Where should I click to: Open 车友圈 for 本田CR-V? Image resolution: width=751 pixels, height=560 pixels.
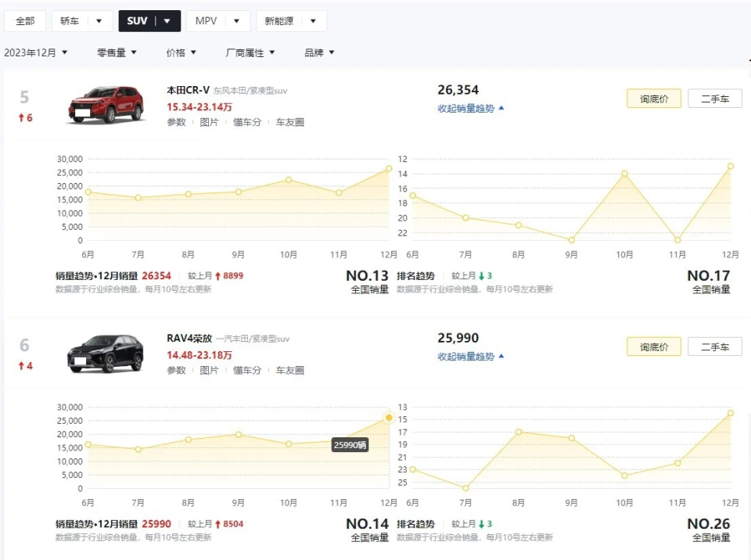[289, 122]
